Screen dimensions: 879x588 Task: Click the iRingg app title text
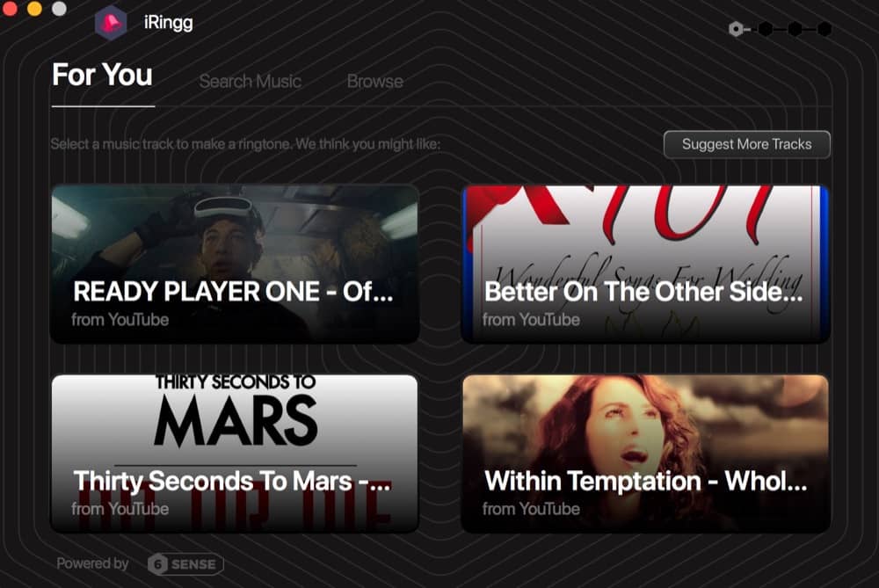168,23
